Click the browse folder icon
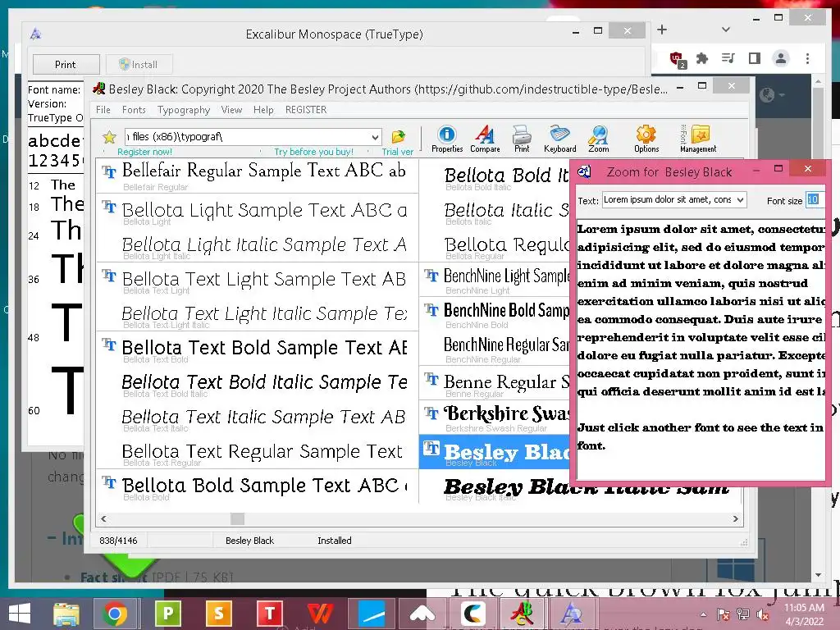840x630 pixels. click(398, 137)
